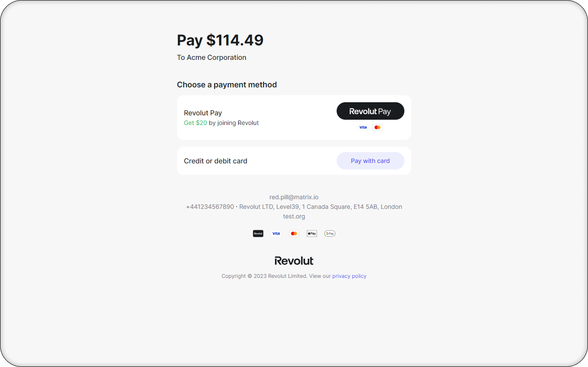
Task: Click the Mastercard icon beneath the Revolut Pay button
Action: click(378, 128)
